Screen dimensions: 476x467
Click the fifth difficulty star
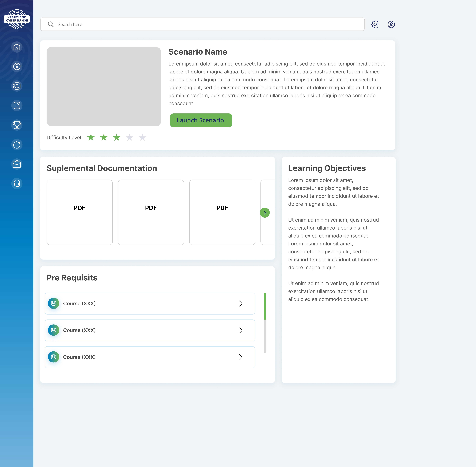click(x=142, y=137)
